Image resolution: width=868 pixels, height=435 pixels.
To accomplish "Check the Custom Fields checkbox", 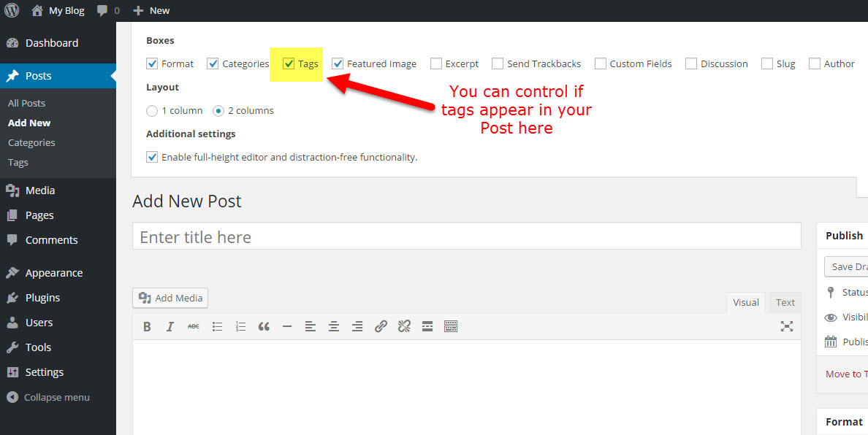I will click(x=600, y=63).
